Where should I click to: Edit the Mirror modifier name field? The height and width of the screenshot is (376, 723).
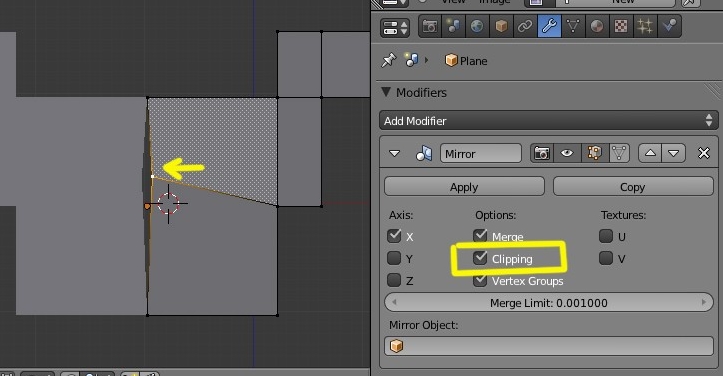(480, 153)
